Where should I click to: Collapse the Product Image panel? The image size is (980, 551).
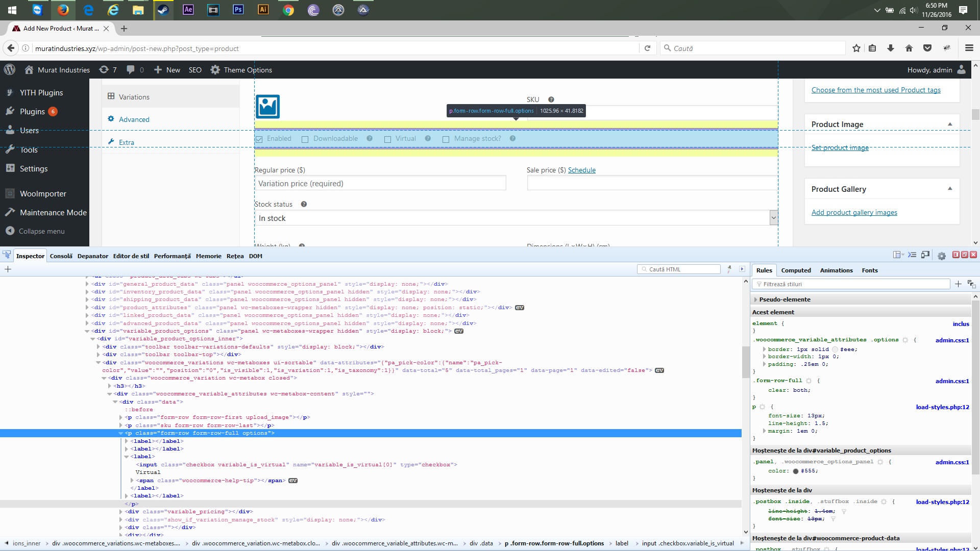(x=950, y=124)
